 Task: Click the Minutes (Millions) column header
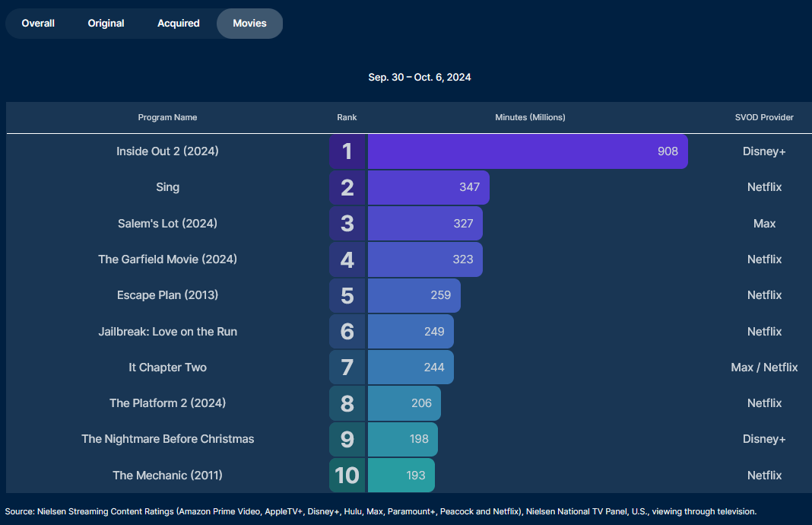point(530,117)
